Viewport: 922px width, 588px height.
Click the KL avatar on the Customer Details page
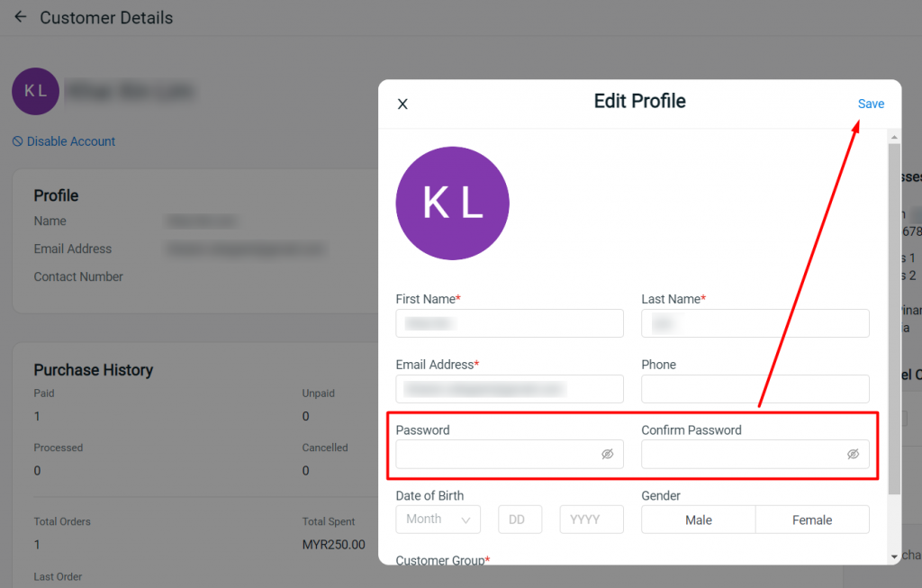coord(35,91)
